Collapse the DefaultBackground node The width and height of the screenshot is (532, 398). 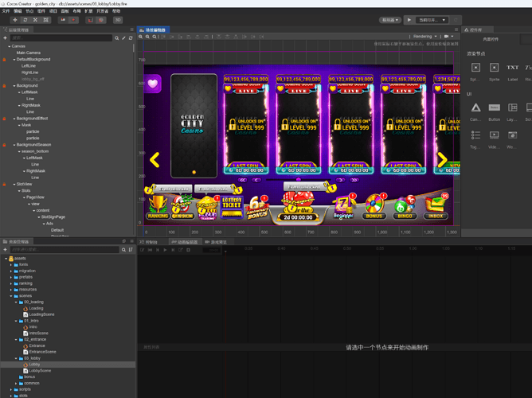[x=14, y=60]
